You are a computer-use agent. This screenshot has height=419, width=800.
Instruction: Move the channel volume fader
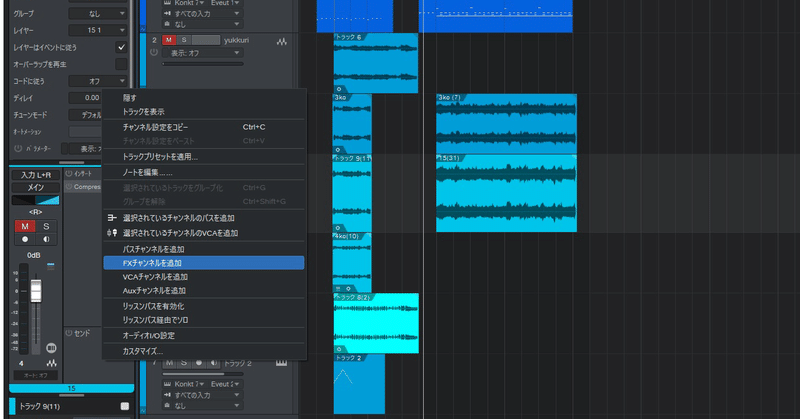(x=36, y=291)
